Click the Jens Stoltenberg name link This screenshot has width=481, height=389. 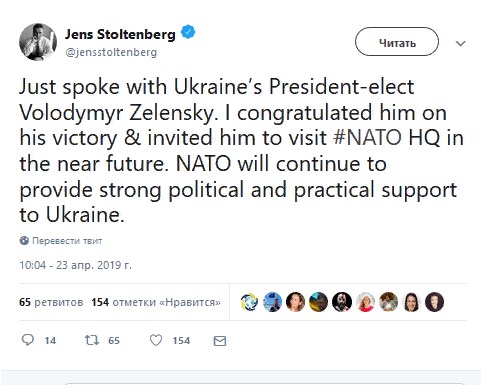[120, 34]
